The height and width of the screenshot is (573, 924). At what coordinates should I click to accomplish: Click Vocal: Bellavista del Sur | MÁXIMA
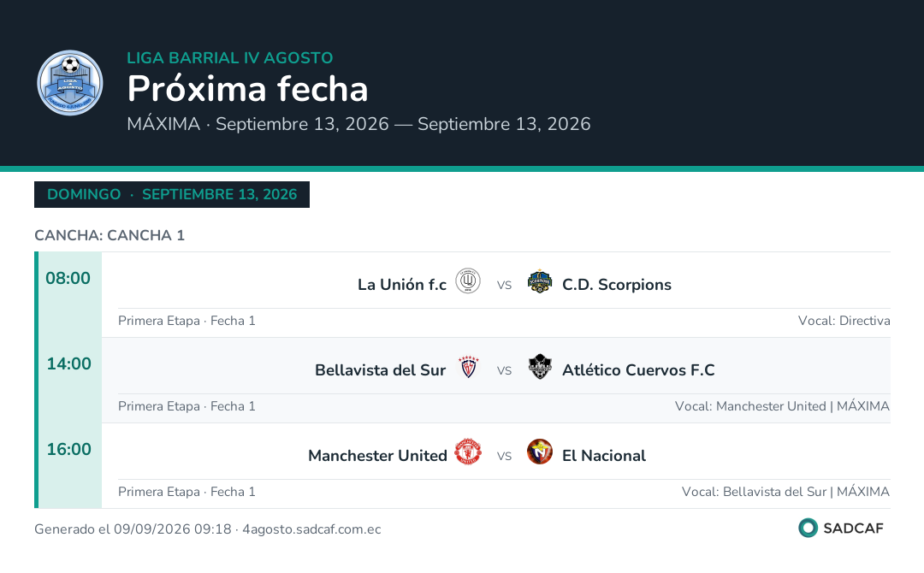[785, 492]
